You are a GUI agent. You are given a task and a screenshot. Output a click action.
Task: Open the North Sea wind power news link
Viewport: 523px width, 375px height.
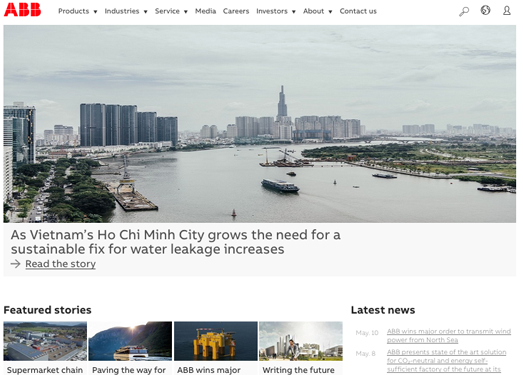(449, 336)
